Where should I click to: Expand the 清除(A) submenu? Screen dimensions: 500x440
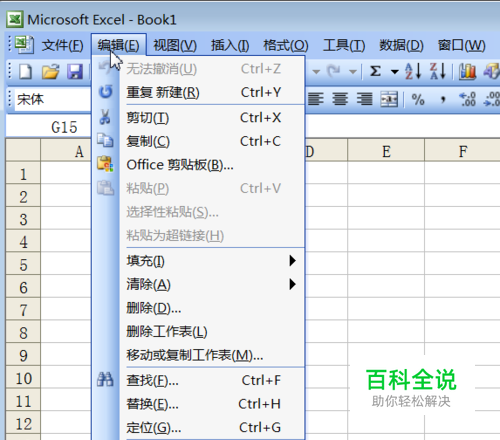tap(199, 284)
